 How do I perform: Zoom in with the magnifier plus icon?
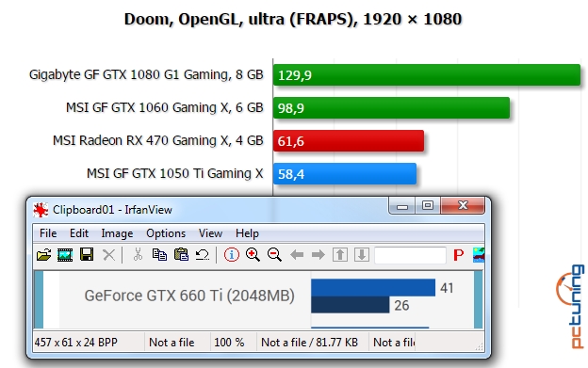[x=253, y=255]
